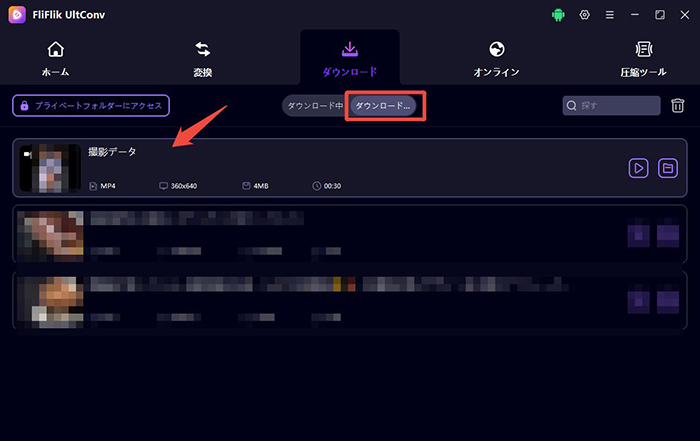This screenshot has height=441, width=700.
Task: Select the 撮影データ video thumbnail
Action: [x=50, y=168]
